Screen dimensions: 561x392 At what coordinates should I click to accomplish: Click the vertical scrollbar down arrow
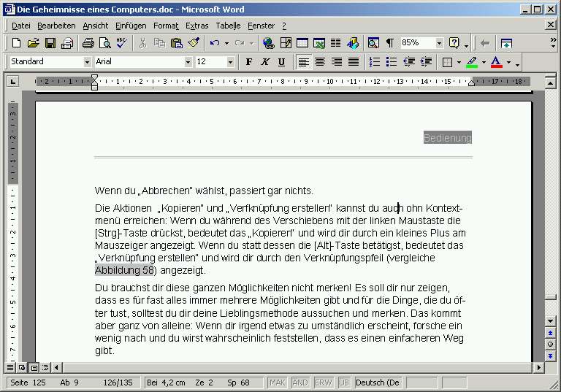550,321
